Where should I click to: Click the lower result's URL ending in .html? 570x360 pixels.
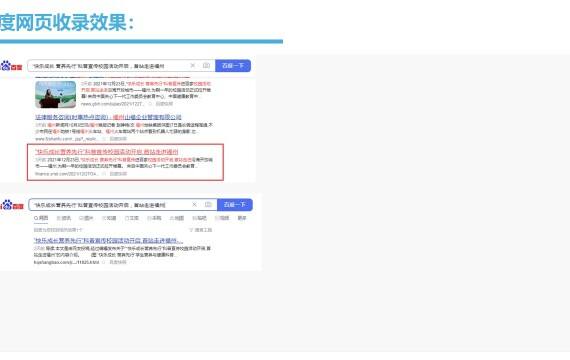coord(66,262)
